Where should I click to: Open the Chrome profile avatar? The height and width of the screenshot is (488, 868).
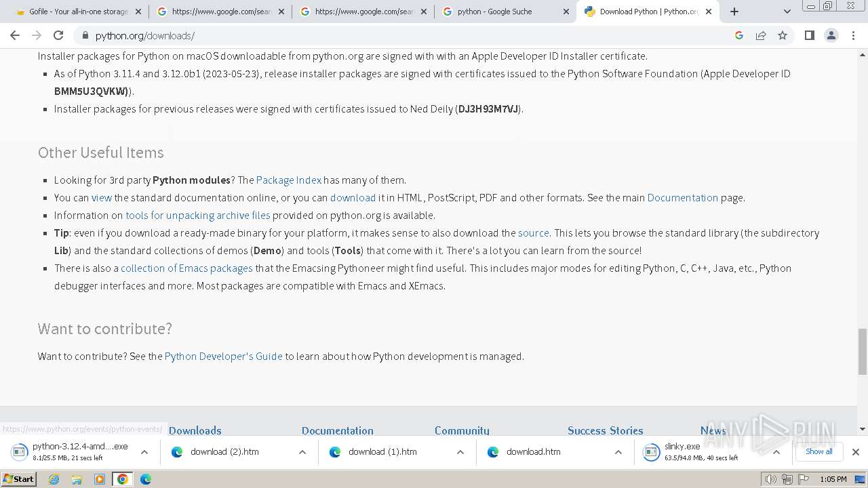[831, 35]
